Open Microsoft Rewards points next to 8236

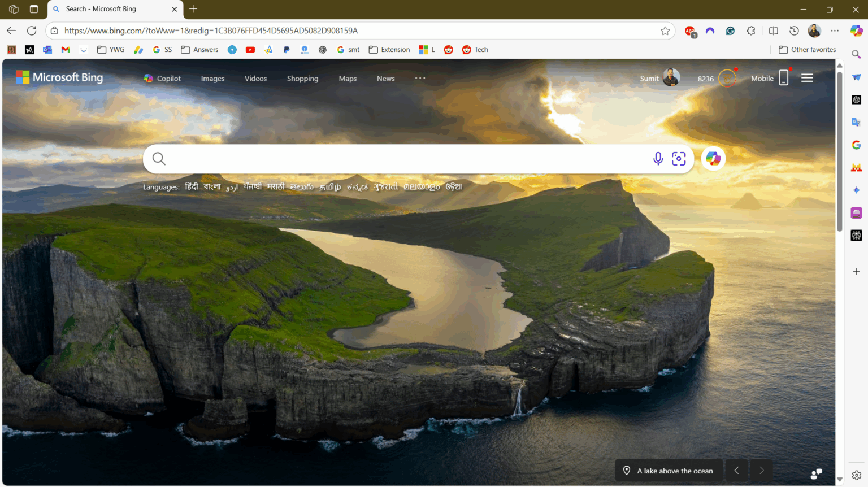[x=726, y=78]
